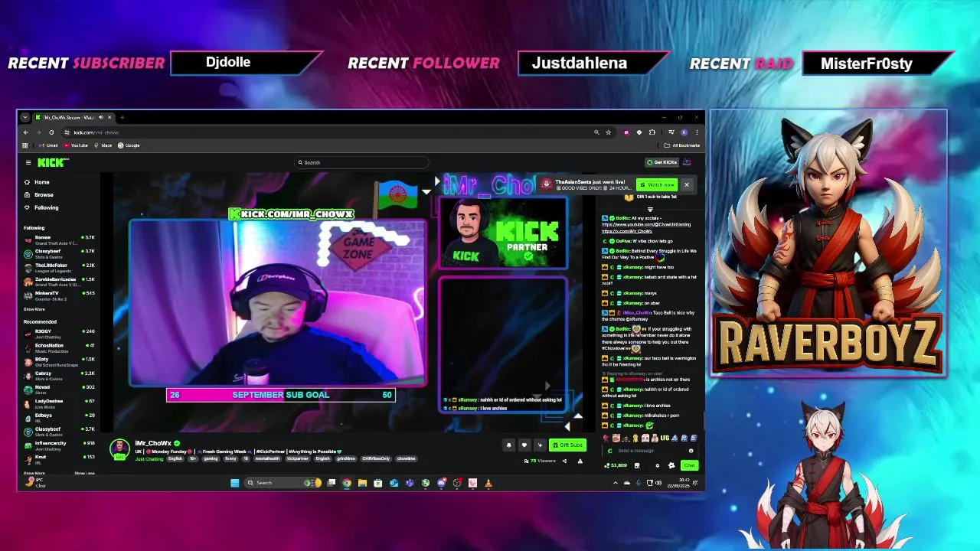Dismiss the TheAsianSanta live notification
This screenshot has width=980, height=551.
point(686,184)
